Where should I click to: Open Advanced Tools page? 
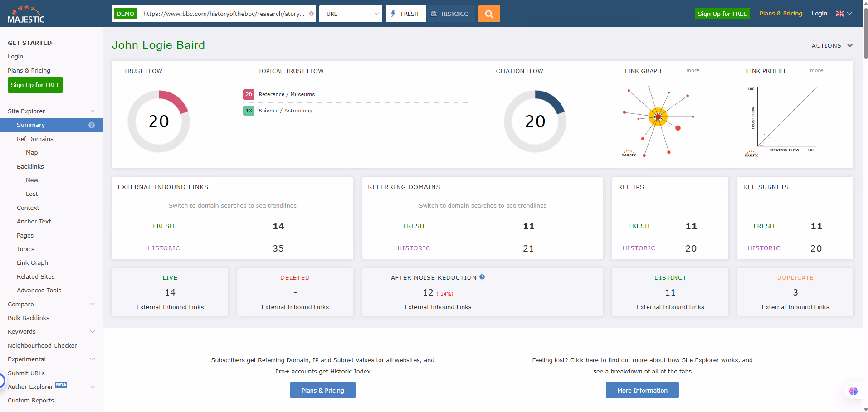click(x=39, y=290)
